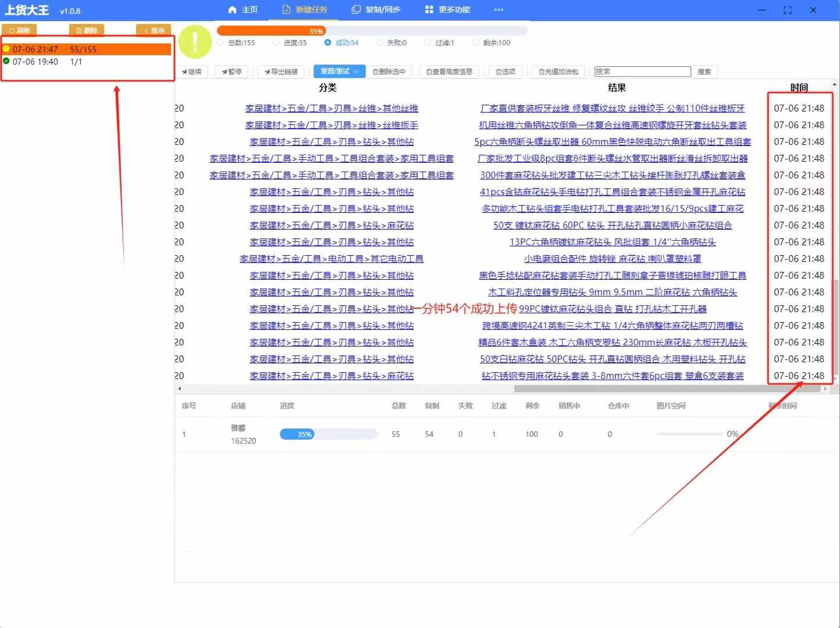Screen dimensions: 840x628
Task: Open the 主页 home tab
Action: (x=243, y=10)
